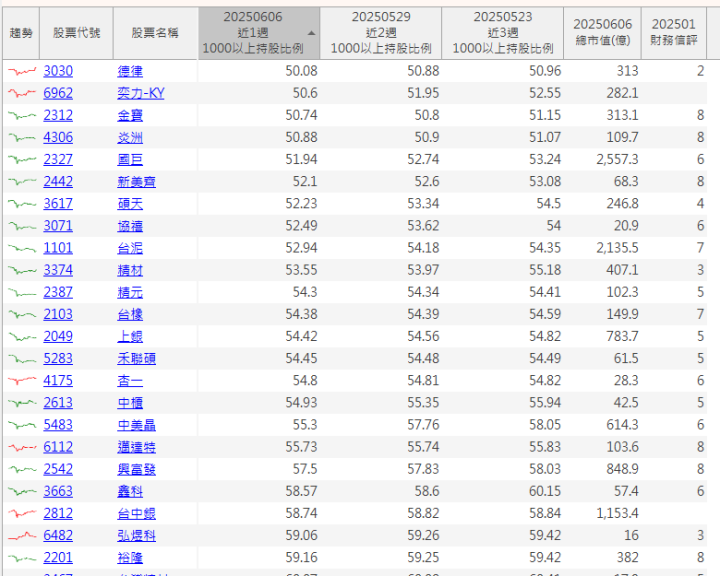Open the red trend chart for stock 6482
720x576 pixels.
point(22,535)
